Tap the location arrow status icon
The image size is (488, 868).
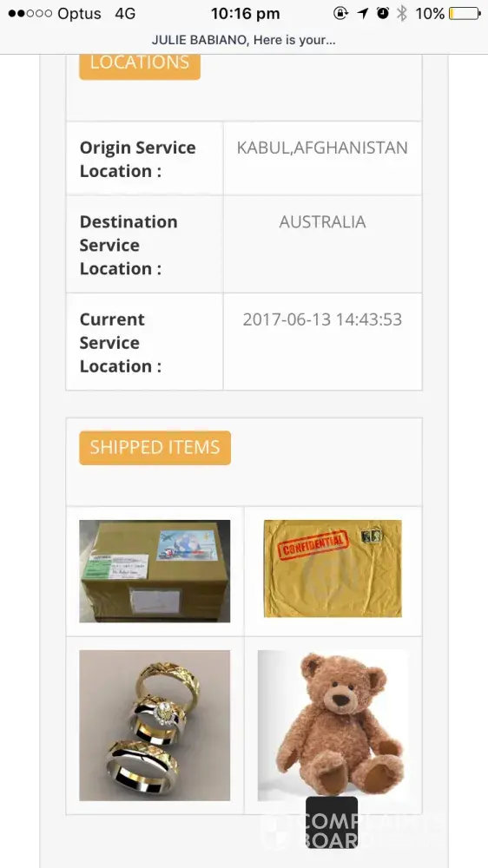coord(363,13)
